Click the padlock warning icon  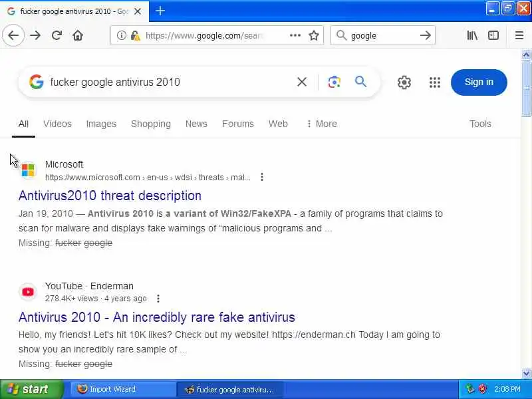point(135,36)
